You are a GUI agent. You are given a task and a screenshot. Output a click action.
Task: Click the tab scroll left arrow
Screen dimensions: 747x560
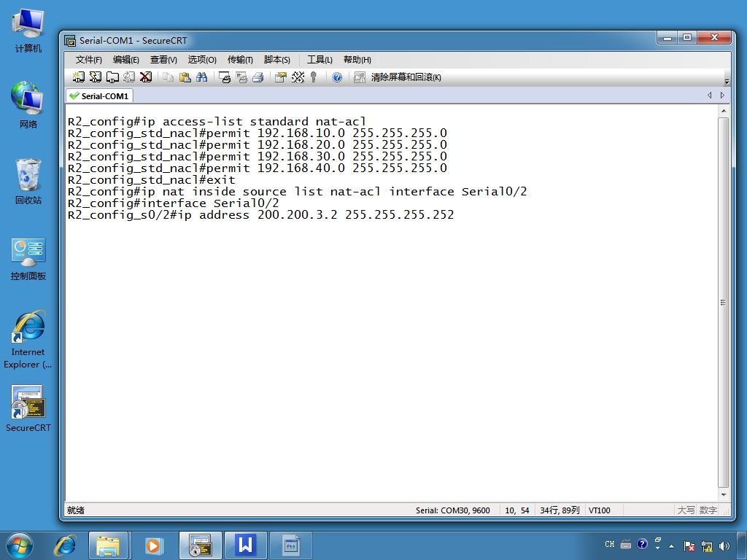[x=709, y=96]
